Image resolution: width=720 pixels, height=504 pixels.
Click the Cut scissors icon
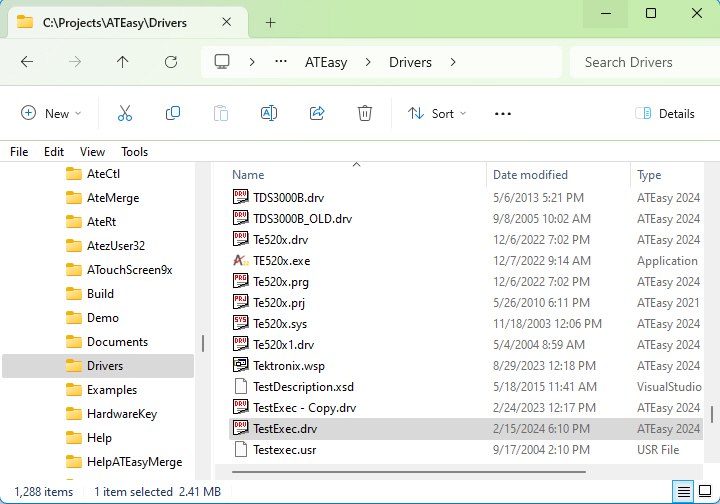click(x=125, y=114)
